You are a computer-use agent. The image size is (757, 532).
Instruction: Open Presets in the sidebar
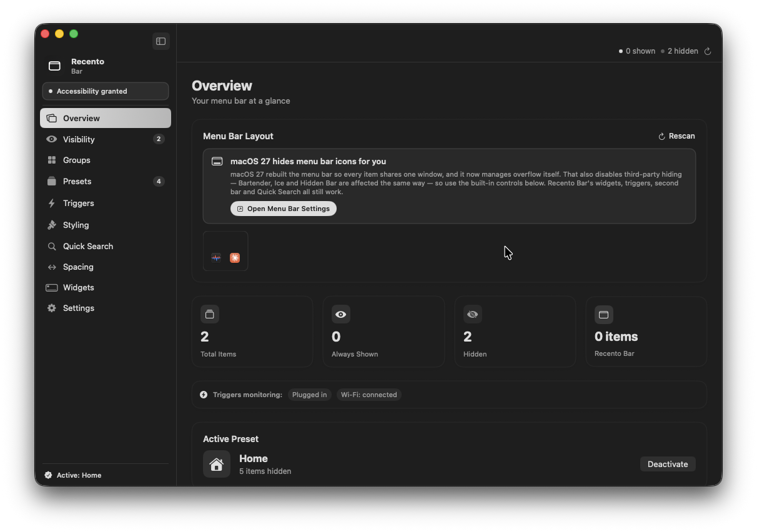(106, 181)
